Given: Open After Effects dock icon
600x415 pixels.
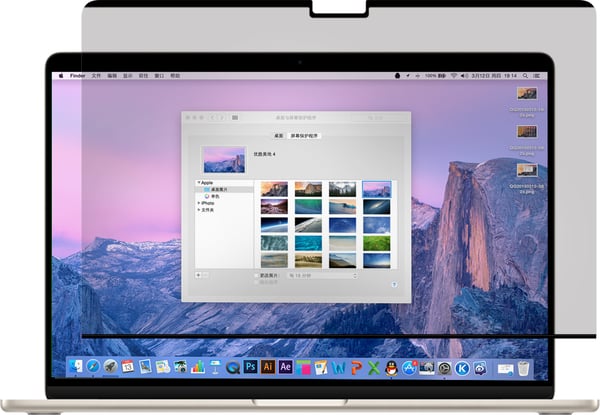Looking at the screenshot, I should (285, 367).
